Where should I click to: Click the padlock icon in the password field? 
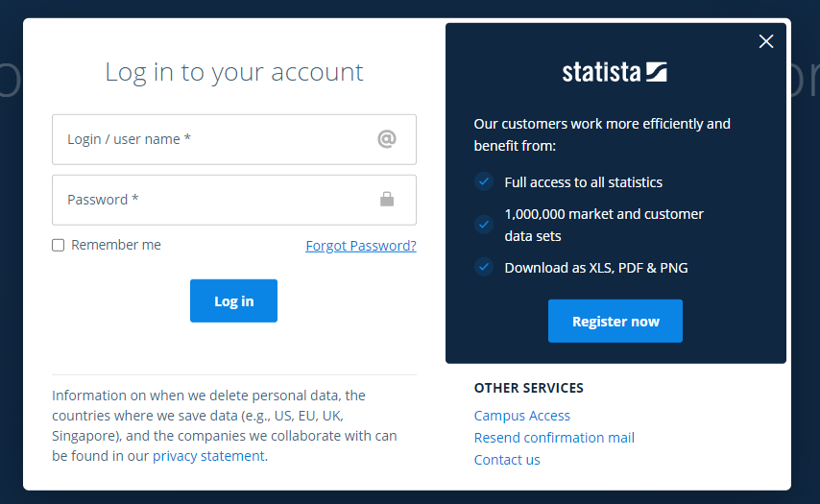point(387,199)
